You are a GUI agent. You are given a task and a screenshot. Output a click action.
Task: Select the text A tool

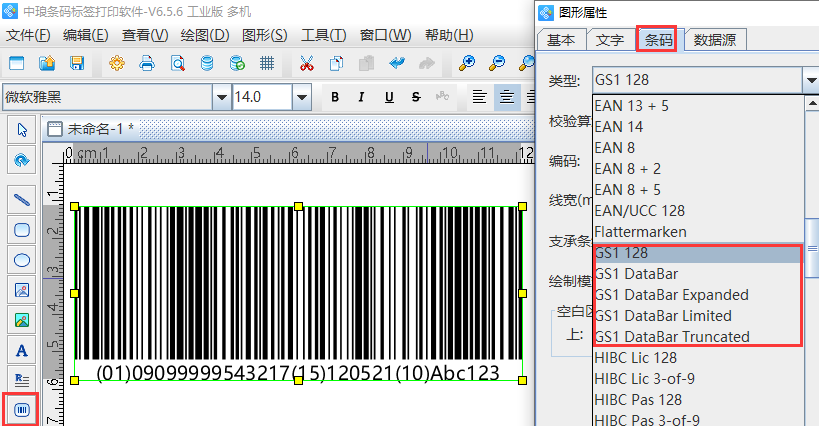click(21, 350)
